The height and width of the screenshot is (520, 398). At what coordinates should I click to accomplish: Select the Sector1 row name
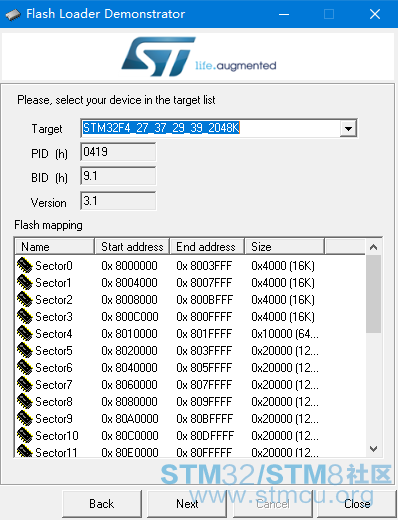click(53, 283)
